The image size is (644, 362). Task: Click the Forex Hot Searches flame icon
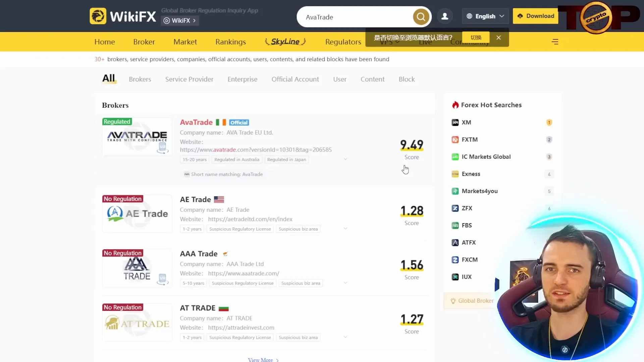coord(455,105)
